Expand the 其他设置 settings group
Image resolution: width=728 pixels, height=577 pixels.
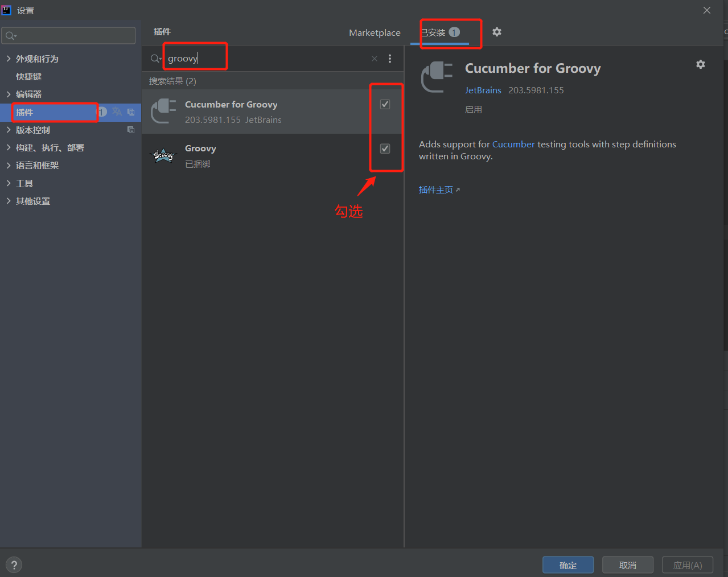click(8, 201)
